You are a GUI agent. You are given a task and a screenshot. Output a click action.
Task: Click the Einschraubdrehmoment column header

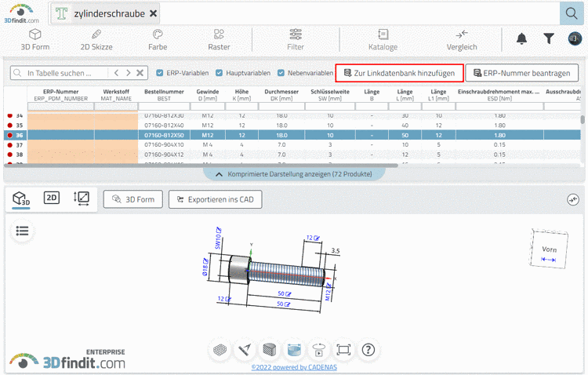[499, 95]
